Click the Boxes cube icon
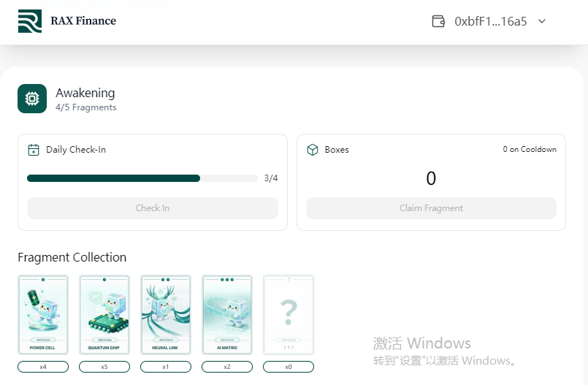588x385 pixels. click(x=313, y=150)
